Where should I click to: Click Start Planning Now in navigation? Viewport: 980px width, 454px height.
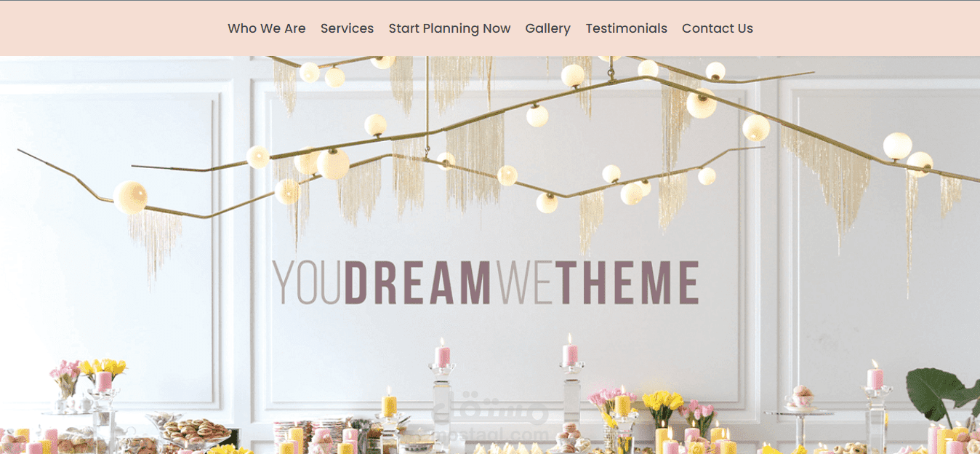point(449,28)
